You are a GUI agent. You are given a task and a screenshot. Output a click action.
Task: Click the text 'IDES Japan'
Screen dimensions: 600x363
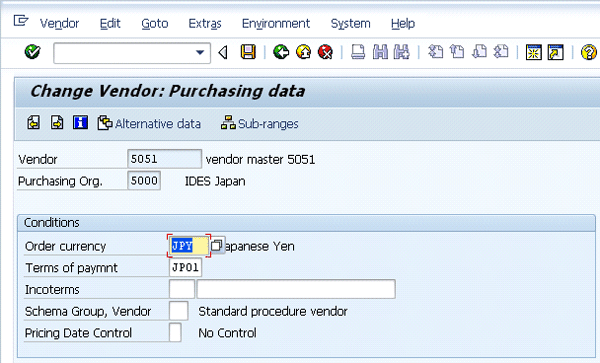[215, 181]
